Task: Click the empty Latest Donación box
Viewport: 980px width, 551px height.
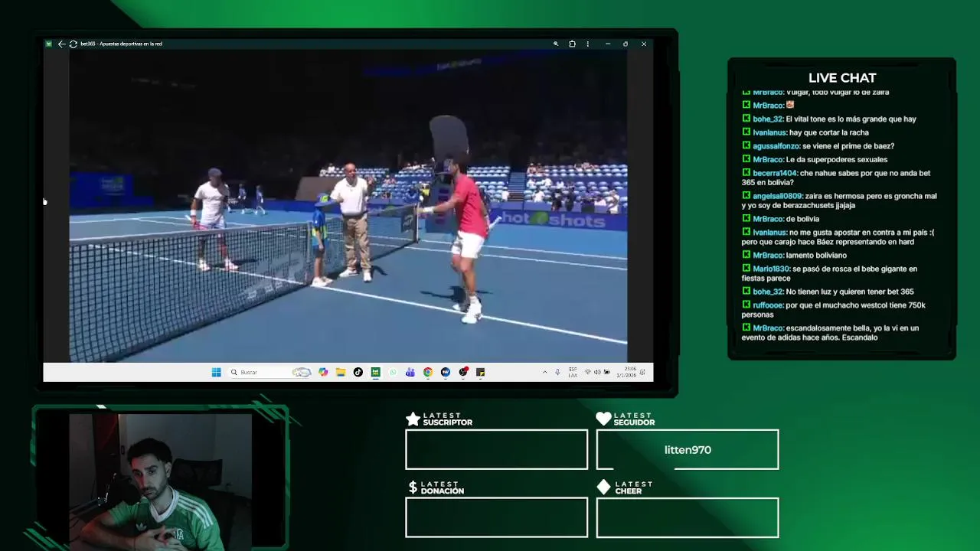Action: [497, 517]
